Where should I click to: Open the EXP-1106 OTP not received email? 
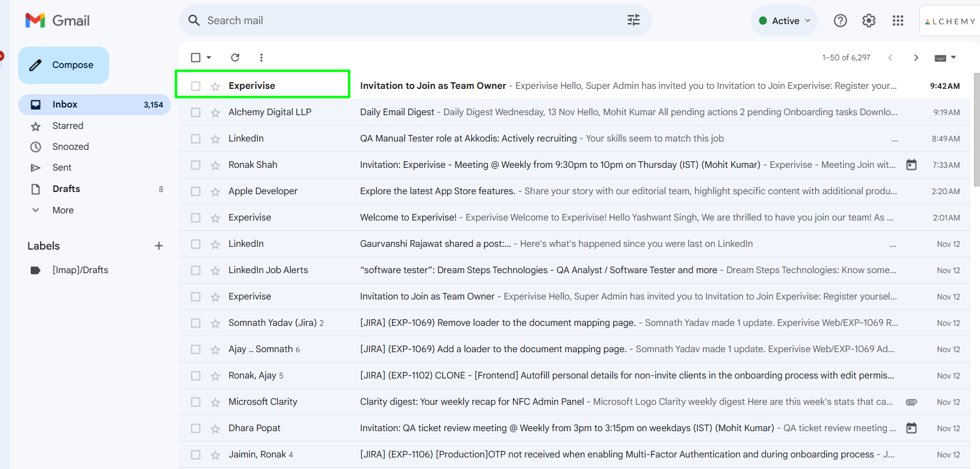(x=574, y=454)
